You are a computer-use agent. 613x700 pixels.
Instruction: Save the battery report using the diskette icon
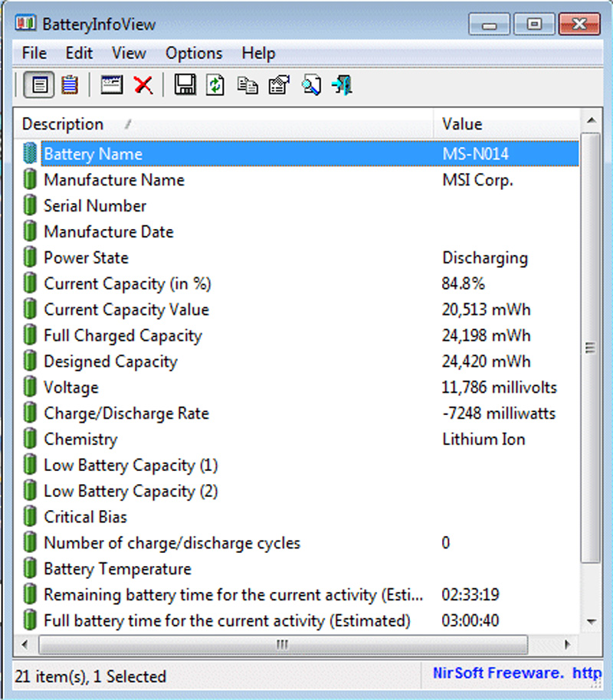click(185, 85)
